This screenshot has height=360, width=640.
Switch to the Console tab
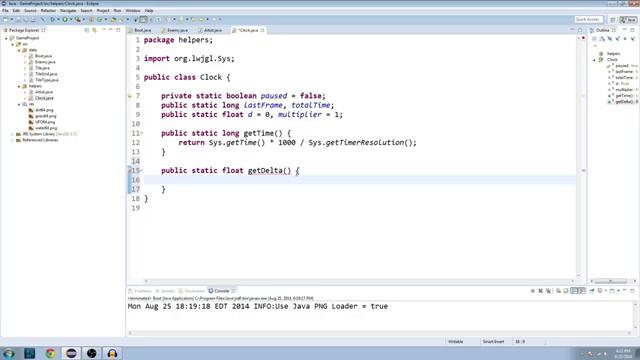click(222, 291)
